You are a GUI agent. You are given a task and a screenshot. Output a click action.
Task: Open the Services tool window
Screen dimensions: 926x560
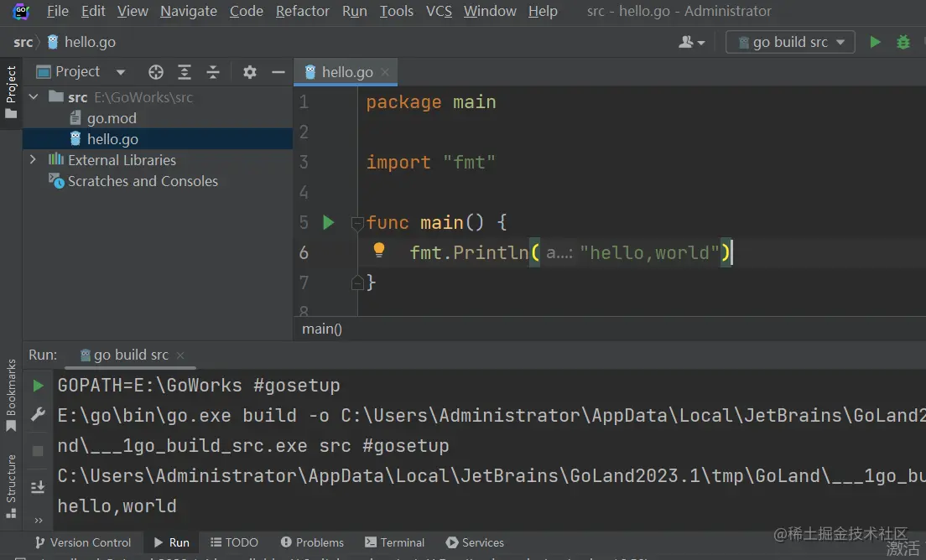(x=475, y=542)
